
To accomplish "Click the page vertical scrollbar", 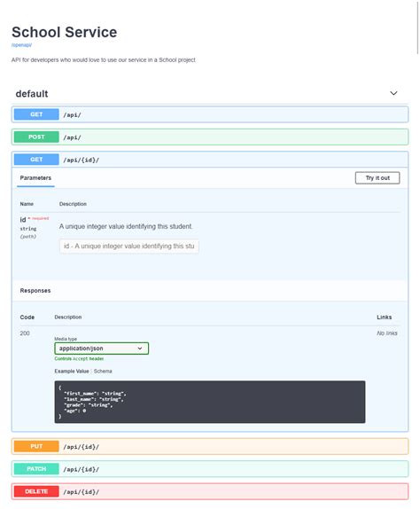I will coord(417,27).
